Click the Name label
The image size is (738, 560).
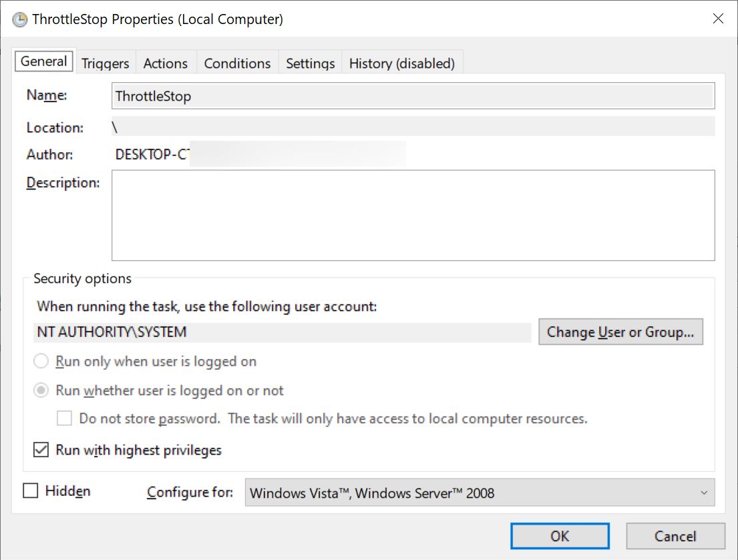pos(47,95)
